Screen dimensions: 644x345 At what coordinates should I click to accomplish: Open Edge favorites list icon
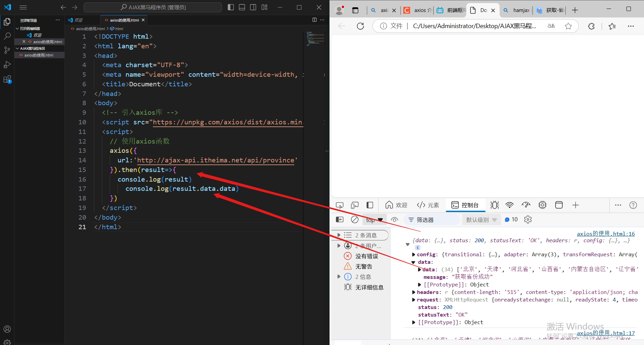(x=612, y=26)
